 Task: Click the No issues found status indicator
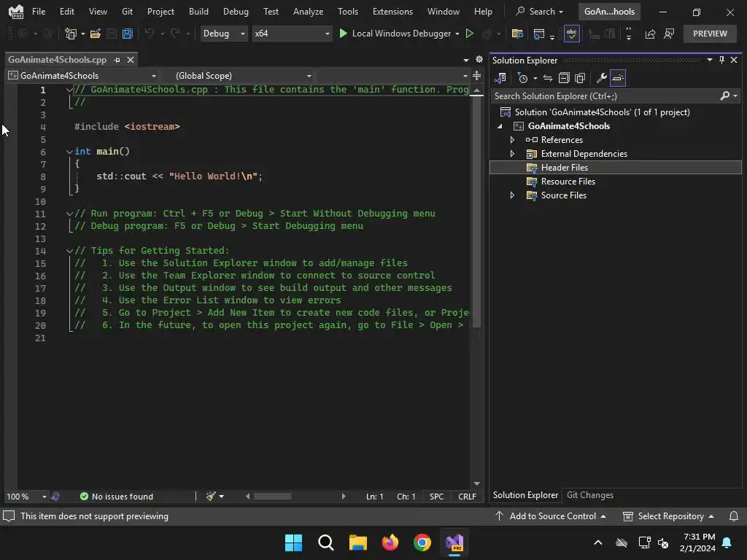(117, 497)
